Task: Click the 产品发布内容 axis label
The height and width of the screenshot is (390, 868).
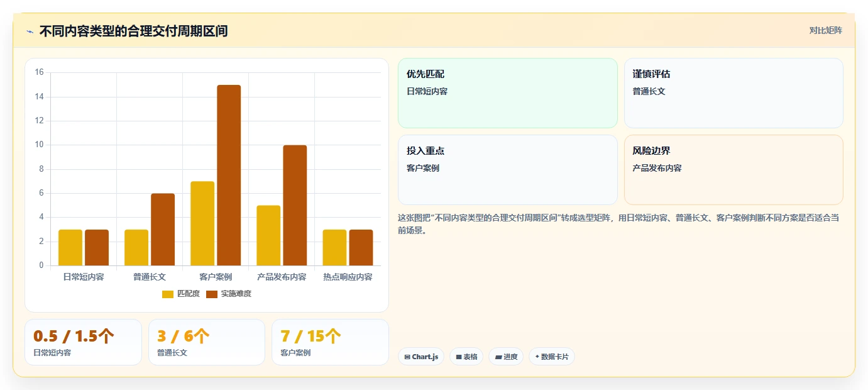Action: click(282, 277)
